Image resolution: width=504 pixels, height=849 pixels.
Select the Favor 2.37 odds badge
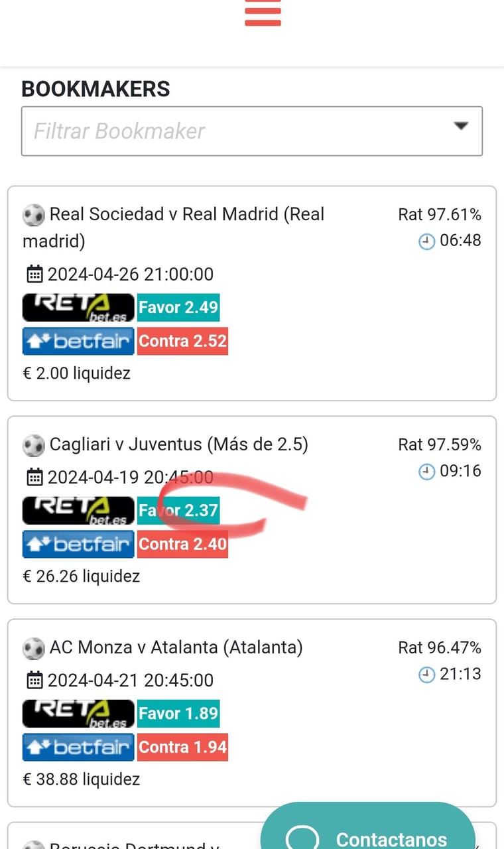[x=178, y=511]
